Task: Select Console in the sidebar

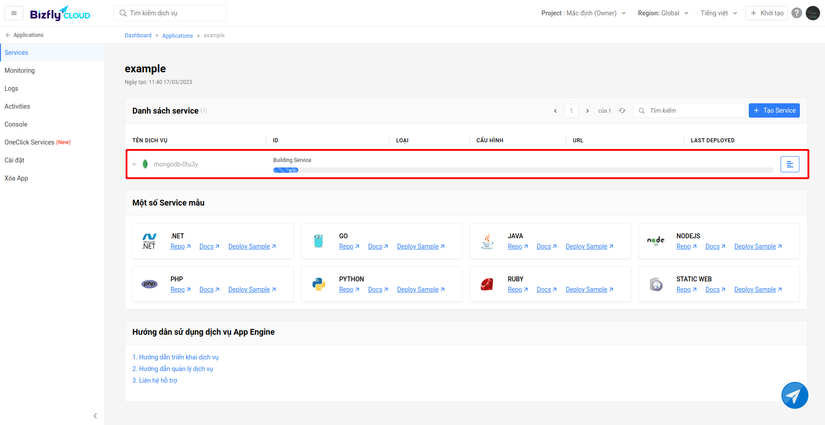Action: 52,124
